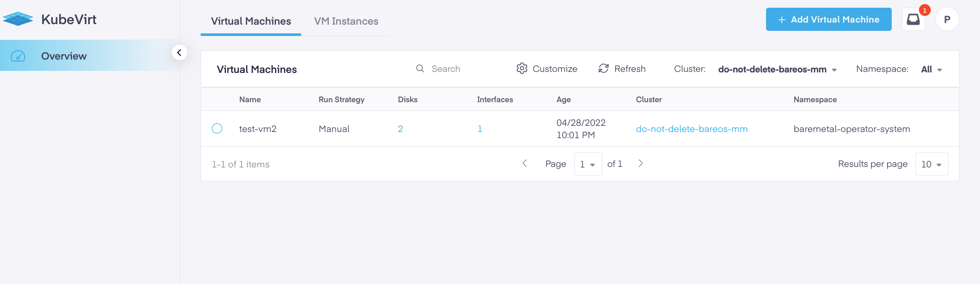
Task: Click the Refresh button label
Action: coord(630,69)
